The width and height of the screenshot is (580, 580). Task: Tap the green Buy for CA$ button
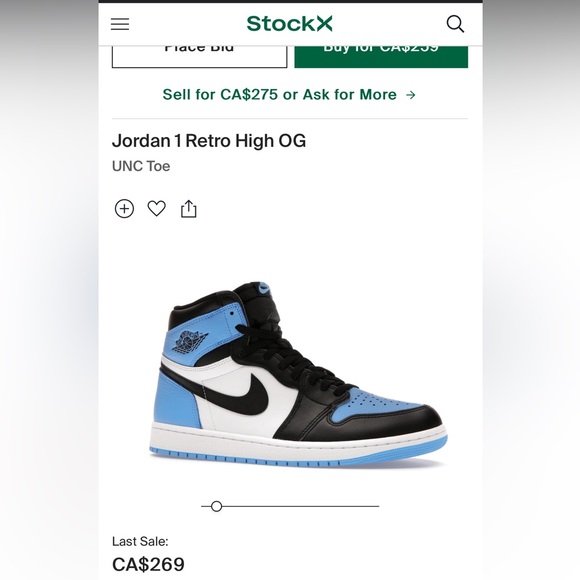click(x=381, y=57)
